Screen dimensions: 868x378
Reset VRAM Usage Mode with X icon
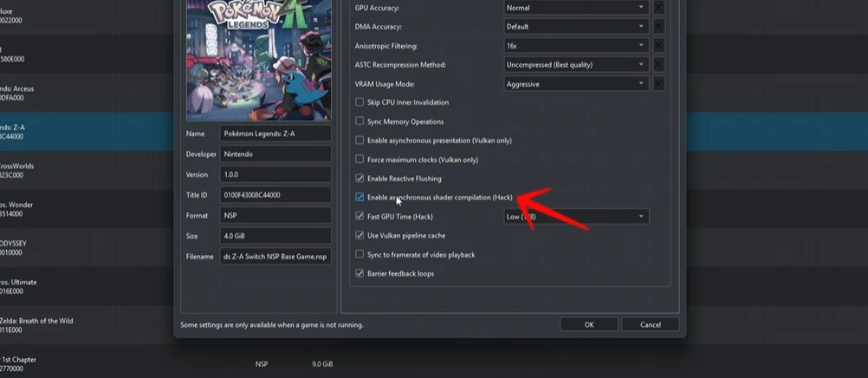(x=658, y=84)
